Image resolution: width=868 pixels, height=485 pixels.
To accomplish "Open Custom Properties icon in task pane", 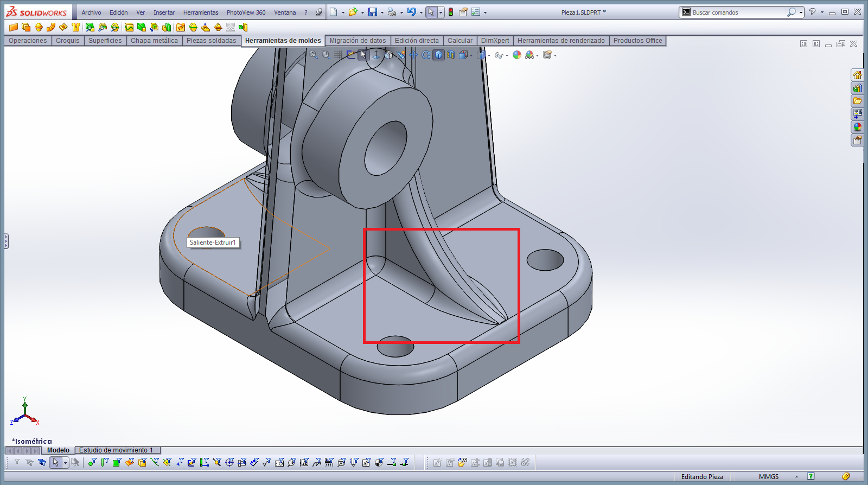I will tap(857, 140).
